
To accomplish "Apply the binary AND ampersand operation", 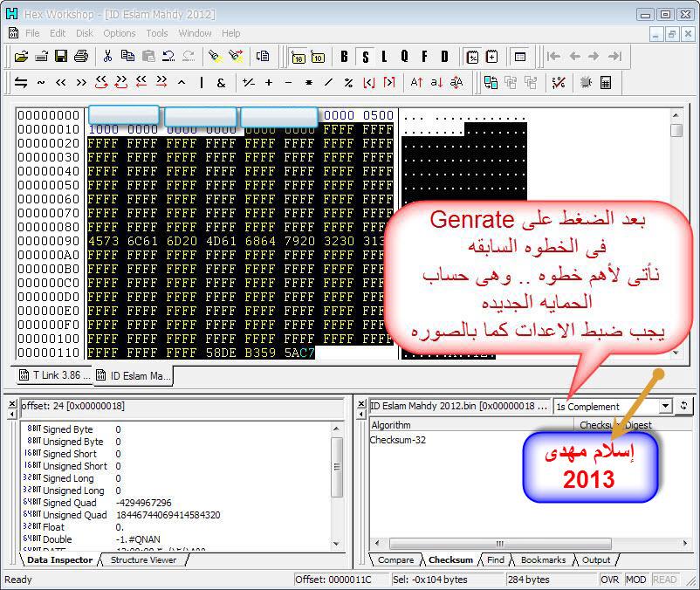I will (x=222, y=83).
